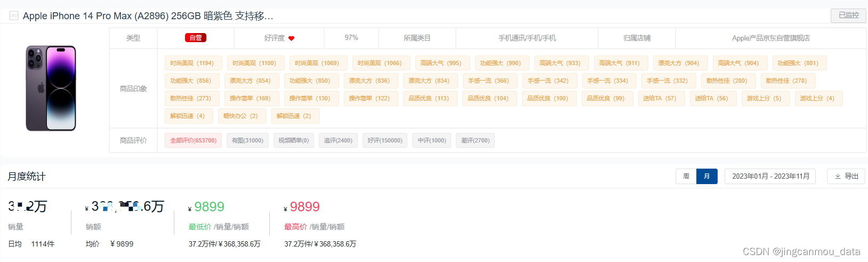
Task: Switch statistics to 月 view
Action: pos(707,176)
